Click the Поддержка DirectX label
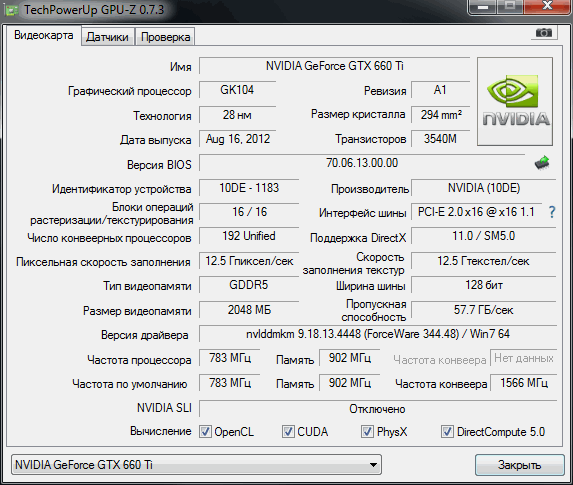573x485 pixels. pyautogui.click(x=358, y=238)
